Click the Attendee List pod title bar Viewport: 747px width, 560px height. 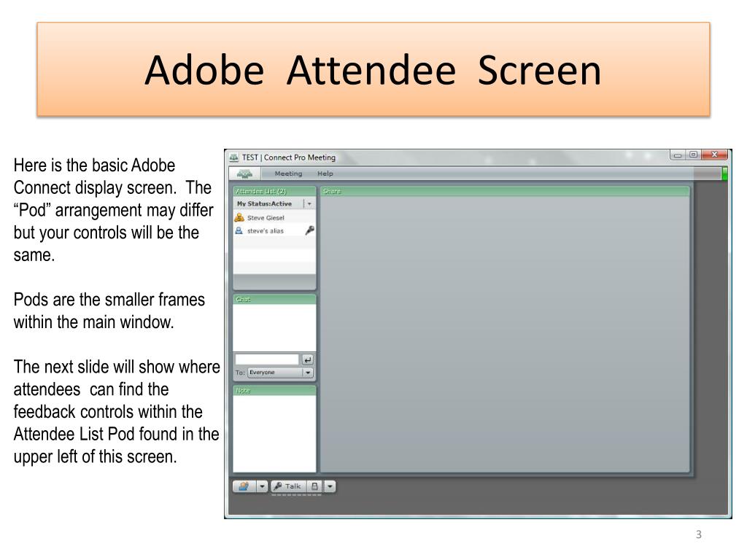[x=274, y=192]
